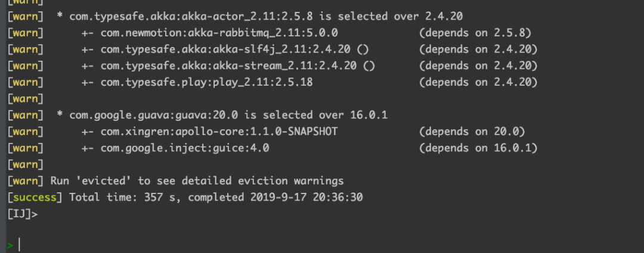Screen dimensions: 644x253
Task: Click the [warn] tag beside akka-rabbitmq
Action: coord(25,32)
